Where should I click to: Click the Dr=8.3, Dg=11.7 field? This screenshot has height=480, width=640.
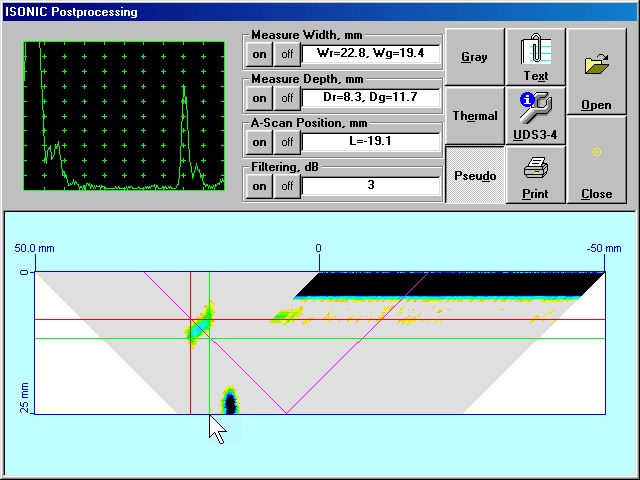tap(371, 98)
